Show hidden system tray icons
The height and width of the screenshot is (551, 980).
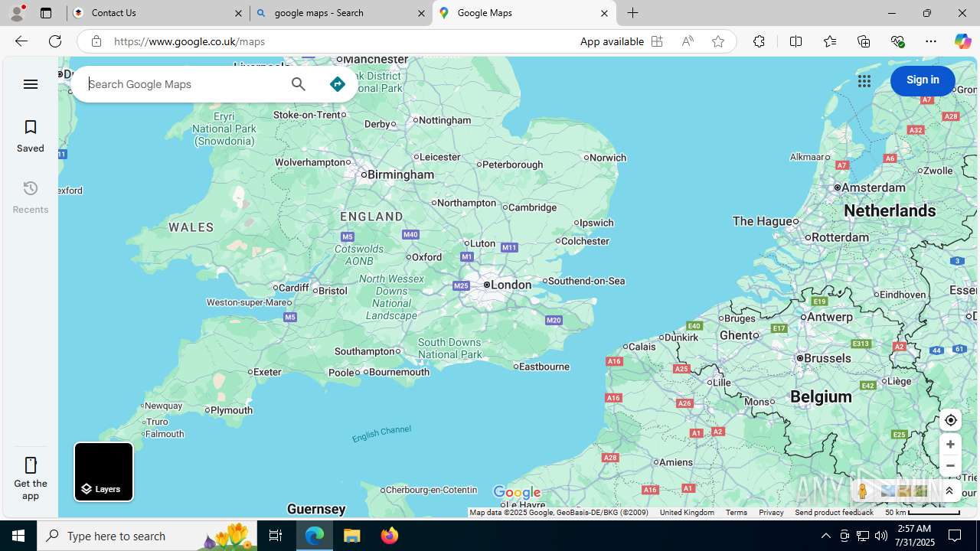click(x=825, y=536)
